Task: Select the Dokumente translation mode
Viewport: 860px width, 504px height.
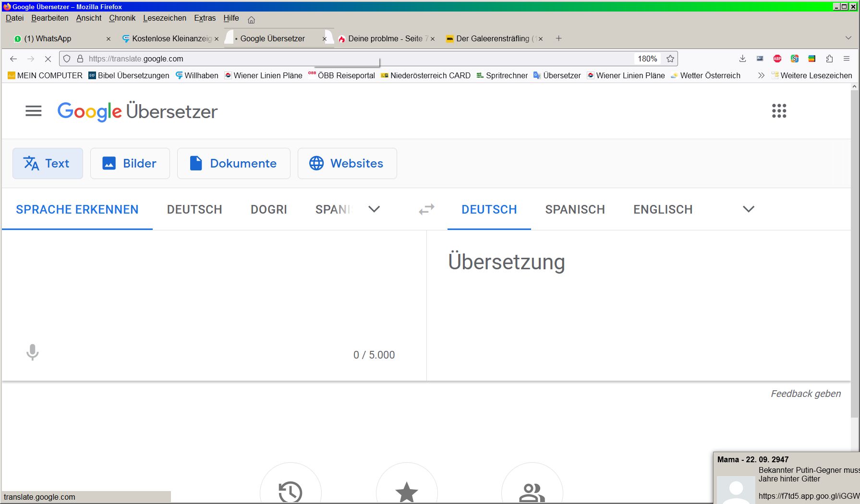Action: [234, 163]
